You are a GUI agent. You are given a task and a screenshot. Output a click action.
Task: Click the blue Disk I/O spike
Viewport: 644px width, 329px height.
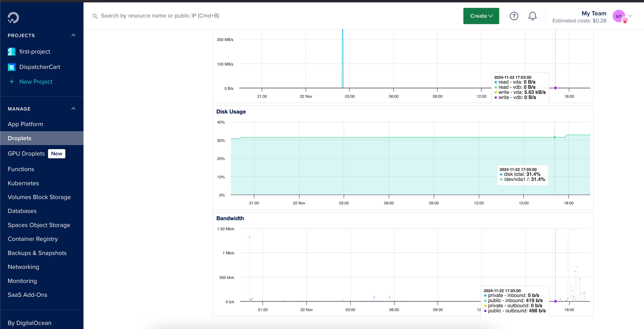[342, 58]
